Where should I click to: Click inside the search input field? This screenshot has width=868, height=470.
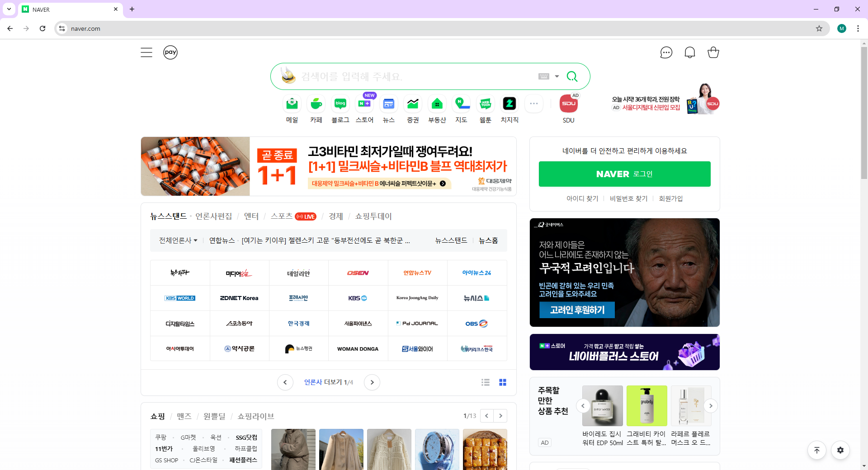coord(407,76)
